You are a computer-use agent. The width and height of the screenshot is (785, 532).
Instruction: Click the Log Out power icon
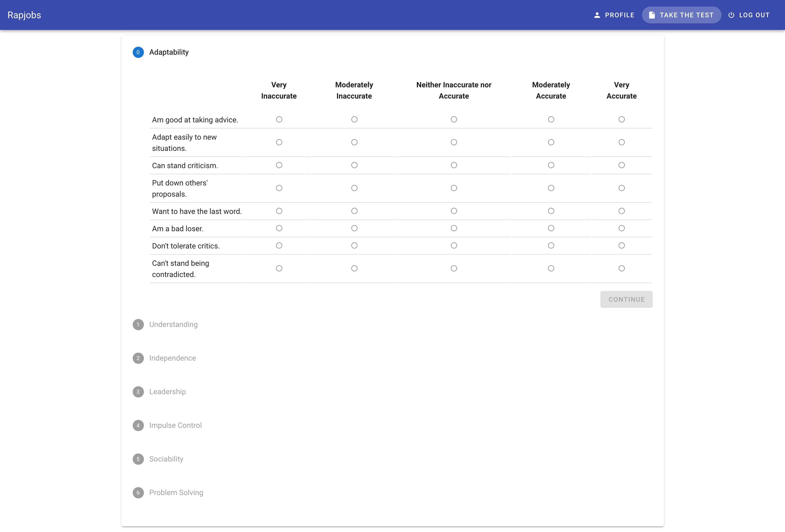(731, 15)
